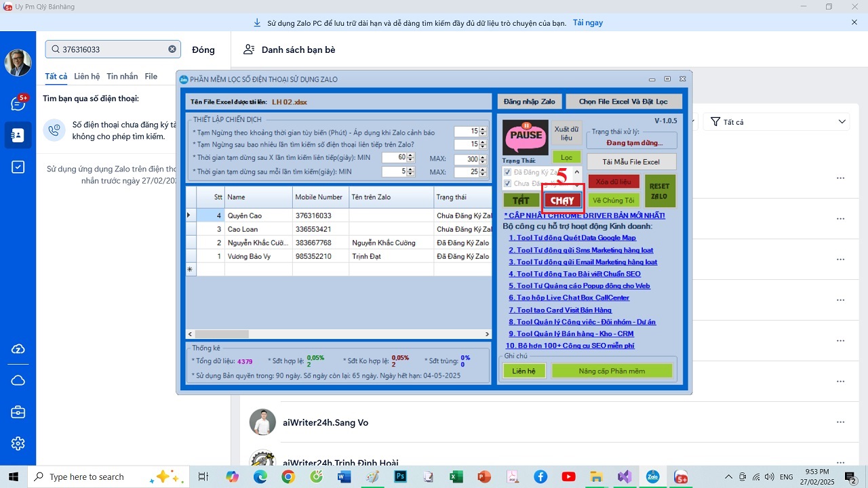868x488 pixels.
Task: Switch to Zalo app on taskbar
Action: (652, 476)
